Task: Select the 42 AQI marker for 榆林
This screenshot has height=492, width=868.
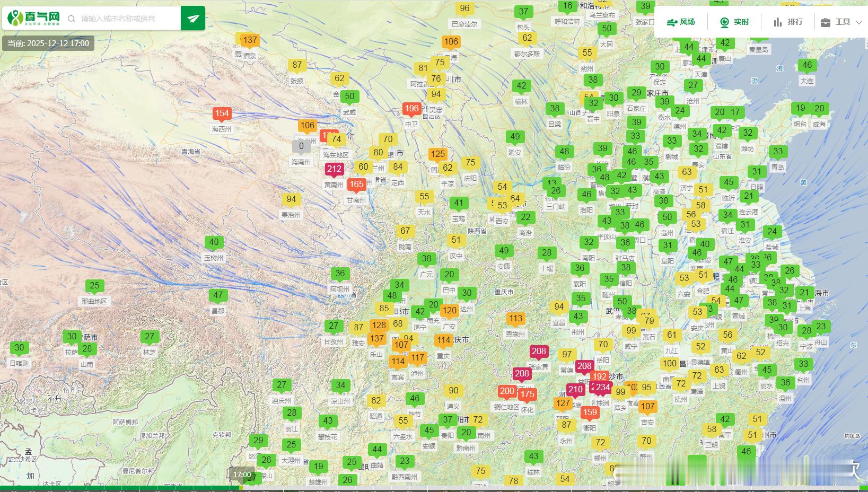Action: tap(521, 86)
